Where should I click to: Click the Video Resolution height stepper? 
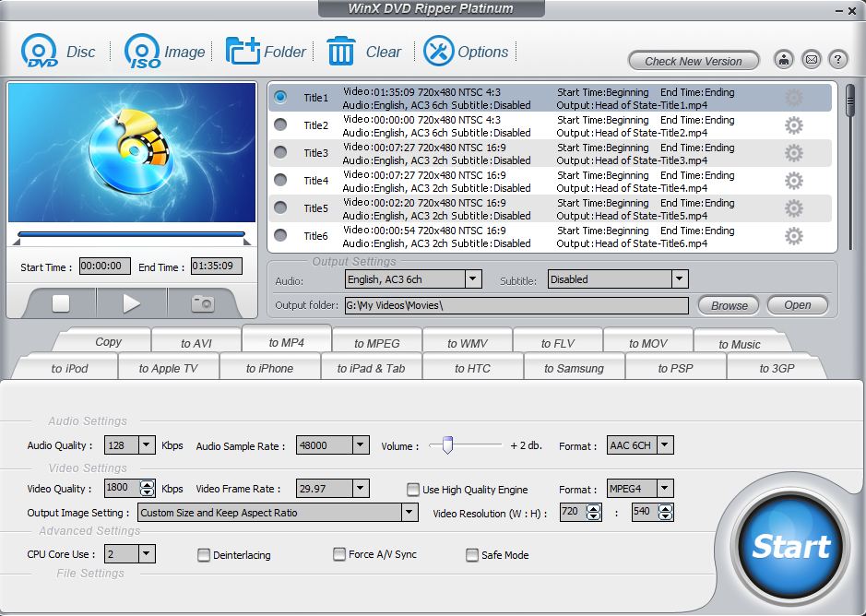pos(666,512)
